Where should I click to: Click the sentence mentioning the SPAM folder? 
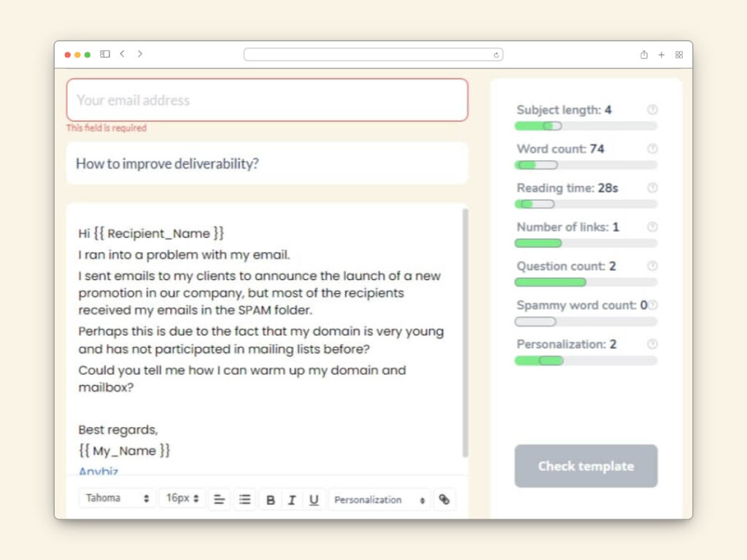(260, 293)
